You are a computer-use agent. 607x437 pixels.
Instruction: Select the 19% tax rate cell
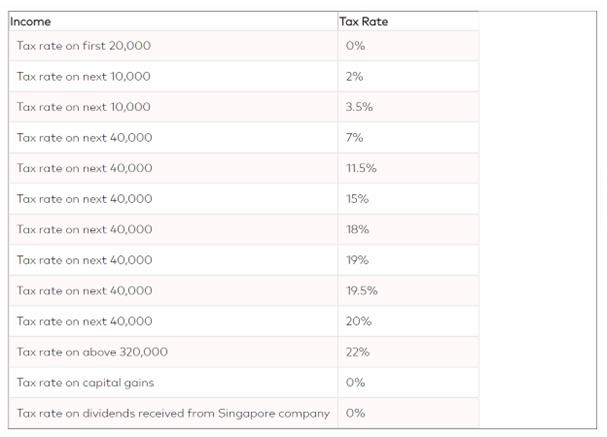pyautogui.click(x=357, y=260)
